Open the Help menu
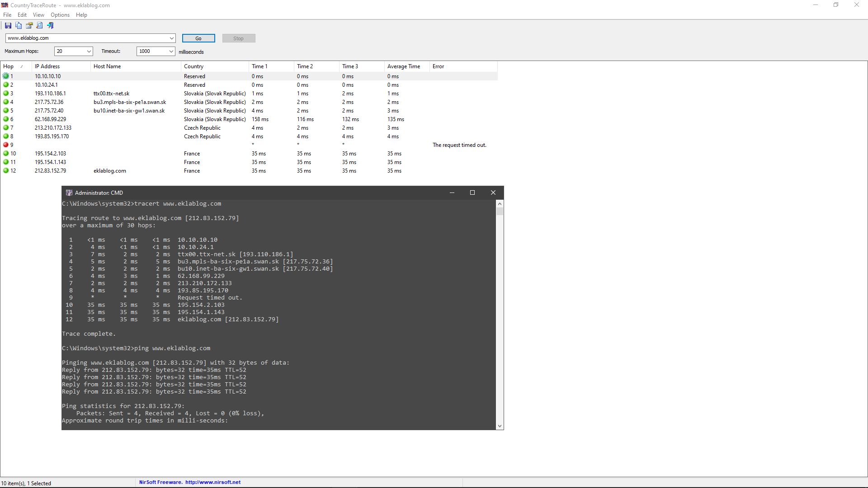This screenshot has width=868, height=488. 81,15
